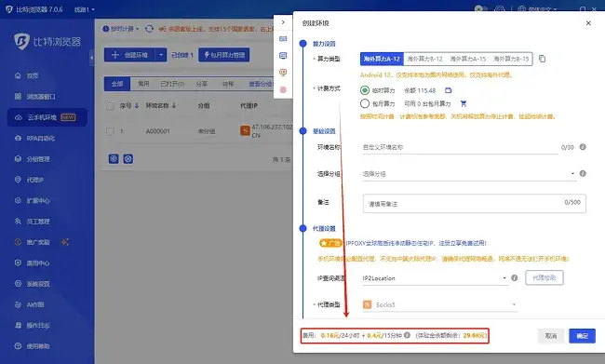Open the 选择分组 dropdown
The width and height of the screenshot is (605, 364).
[469, 174]
